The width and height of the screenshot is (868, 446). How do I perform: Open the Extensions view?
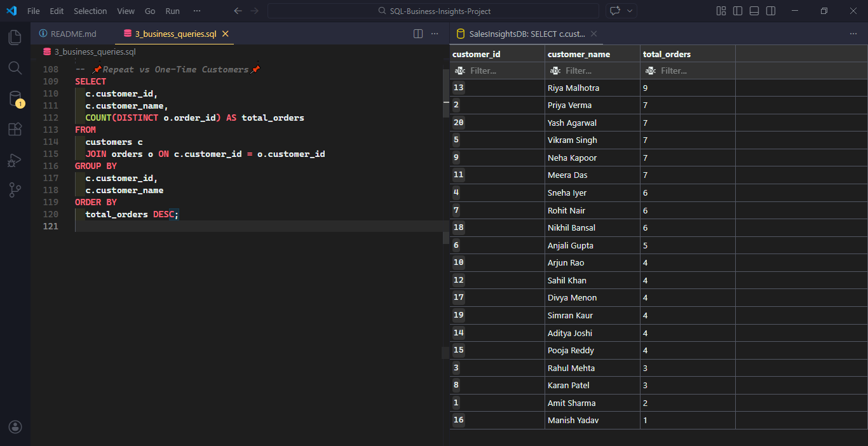pos(15,130)
